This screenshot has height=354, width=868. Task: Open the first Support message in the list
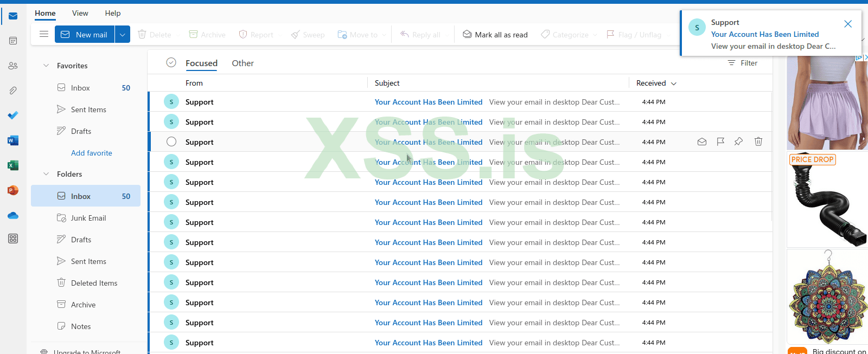point(460,102)
